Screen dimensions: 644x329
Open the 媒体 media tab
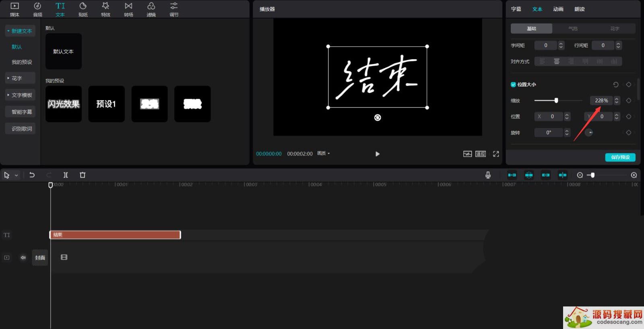pyautogui.click(x=14, y=9)
